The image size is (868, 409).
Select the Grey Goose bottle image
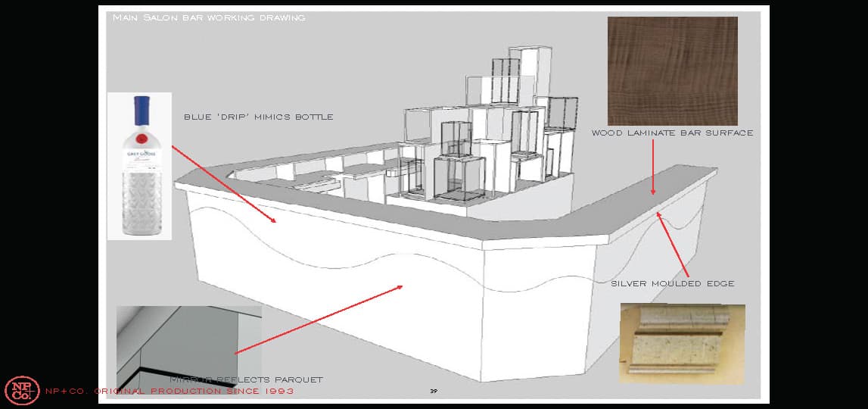click(x=139, y=166)
